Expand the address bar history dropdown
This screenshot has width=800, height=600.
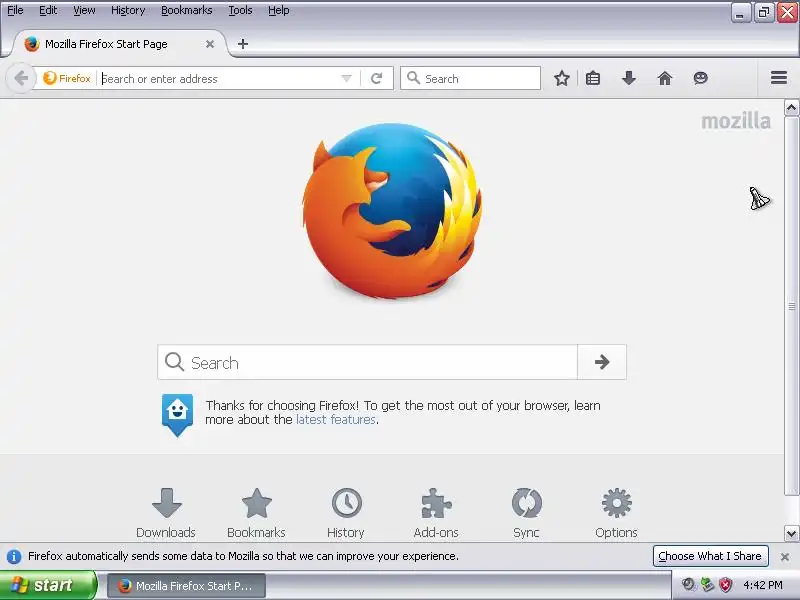(x=346, y=79)
